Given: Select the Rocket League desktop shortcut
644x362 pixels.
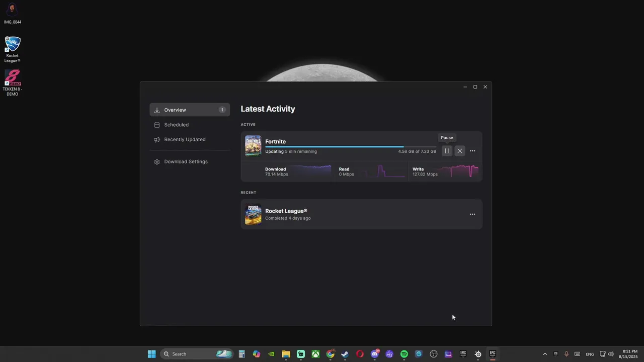Looking at the screenshot, I should click(13, 49).
